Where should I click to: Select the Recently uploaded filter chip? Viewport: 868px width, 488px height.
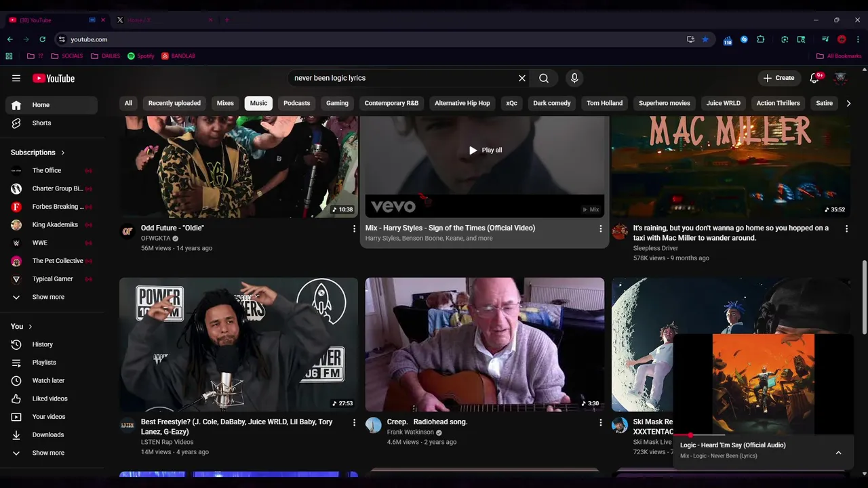(x=174, y=103)
